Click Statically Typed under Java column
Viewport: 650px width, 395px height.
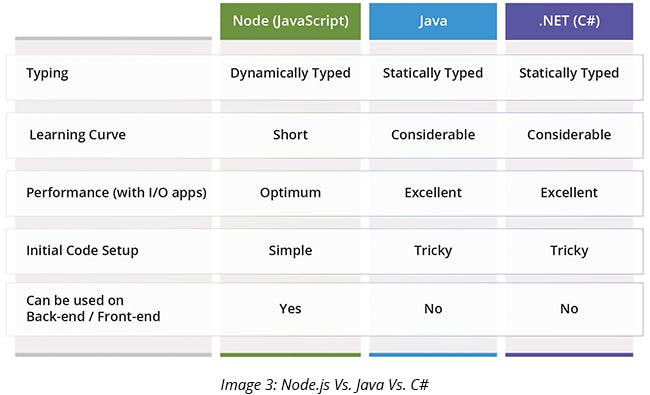tap(433, 73)
